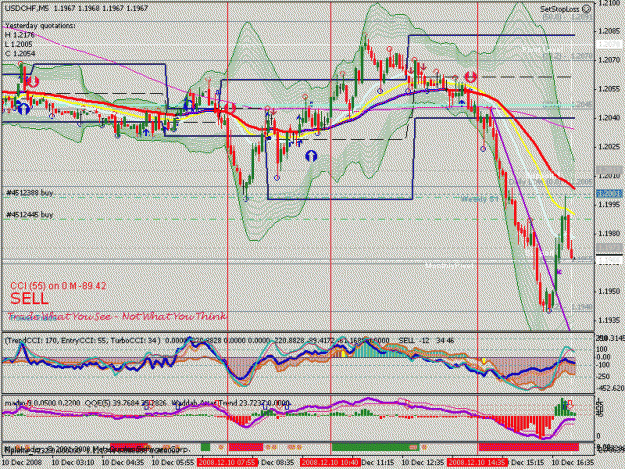The image size is (625, 469).
Task: Select the blue up-arrow circle near the 05:55 candles
Action: point(189,105)
